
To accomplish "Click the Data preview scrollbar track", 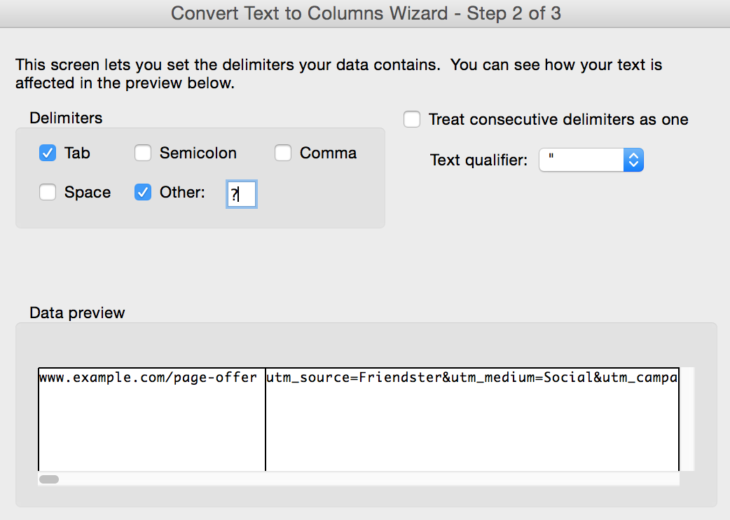I will [x=358, y=479].
